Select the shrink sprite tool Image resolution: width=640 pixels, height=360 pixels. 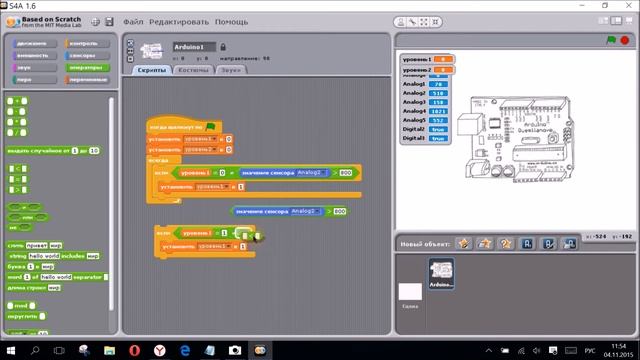(436, 22)
